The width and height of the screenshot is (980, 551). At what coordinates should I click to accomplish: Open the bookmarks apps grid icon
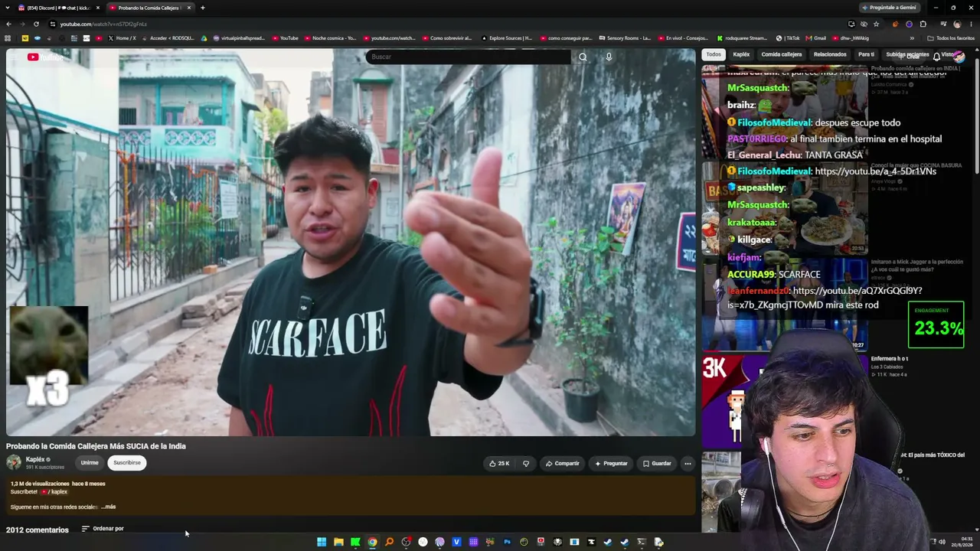(x=8, y=38)
